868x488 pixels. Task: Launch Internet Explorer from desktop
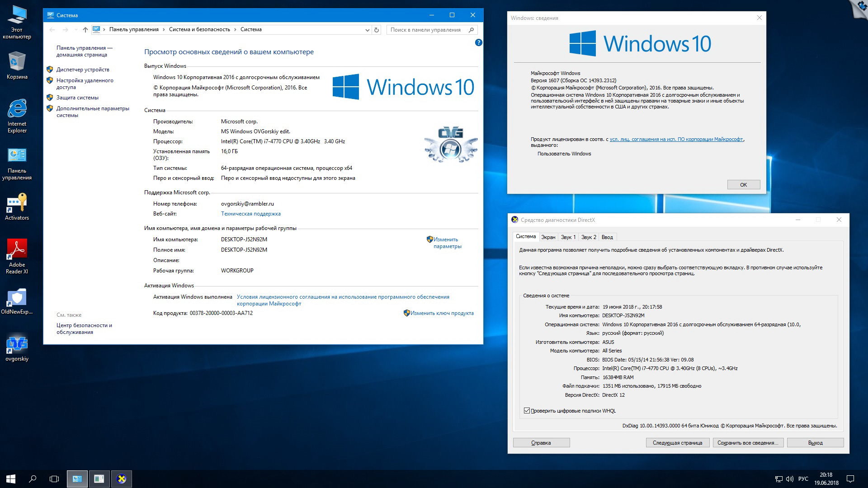(17, 116)
